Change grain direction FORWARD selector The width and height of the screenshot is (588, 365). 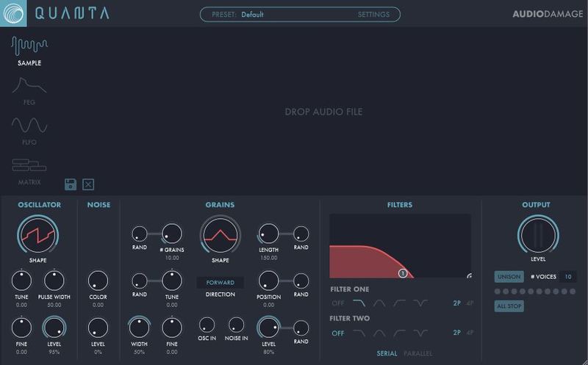pyautogui.click(x=220, y=283)
